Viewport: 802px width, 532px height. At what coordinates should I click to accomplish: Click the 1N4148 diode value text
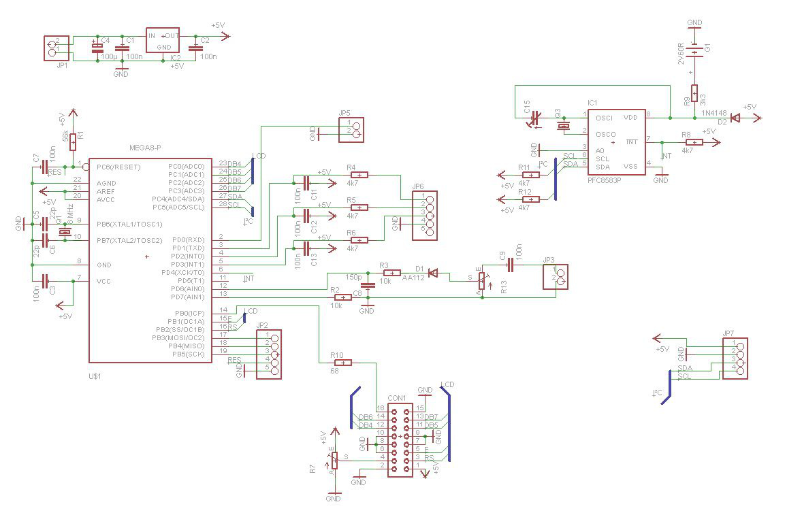(714, 113)
